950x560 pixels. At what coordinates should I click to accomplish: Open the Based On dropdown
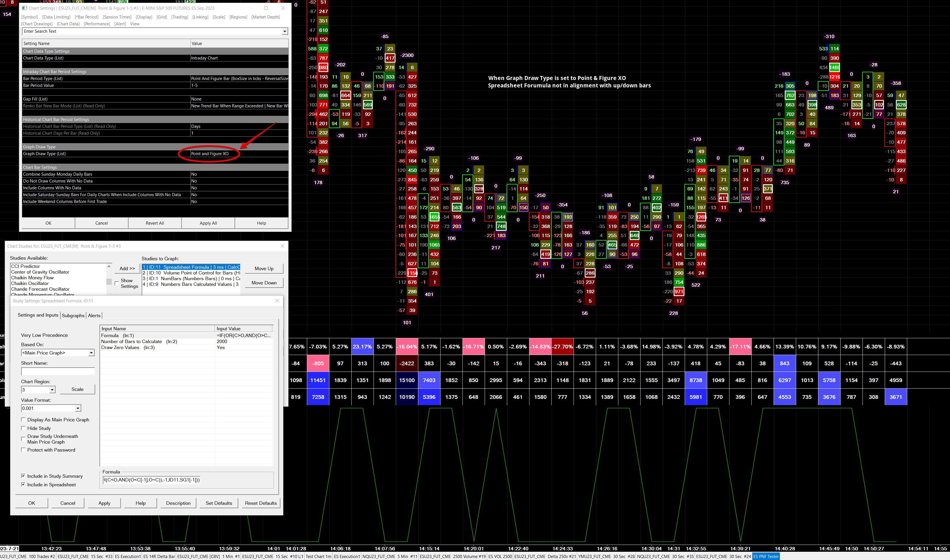coord(91,353)
